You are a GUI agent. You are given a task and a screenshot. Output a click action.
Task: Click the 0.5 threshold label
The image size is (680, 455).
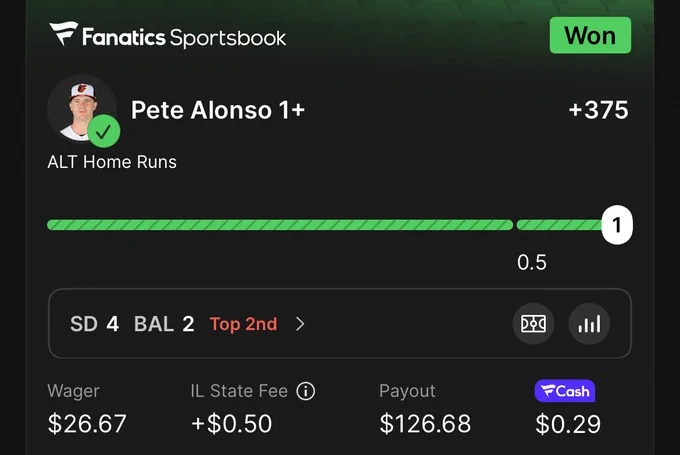coord(532,262)
